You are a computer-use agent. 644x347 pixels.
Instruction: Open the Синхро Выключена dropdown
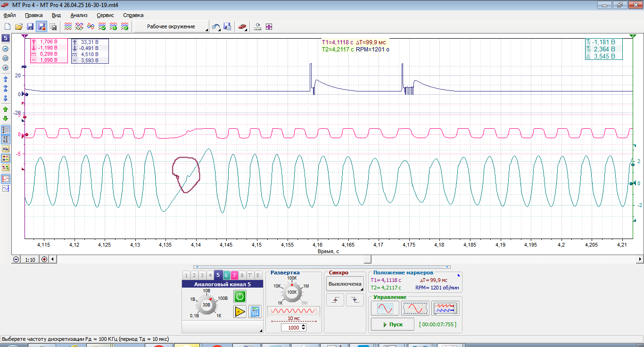[345, 284]
